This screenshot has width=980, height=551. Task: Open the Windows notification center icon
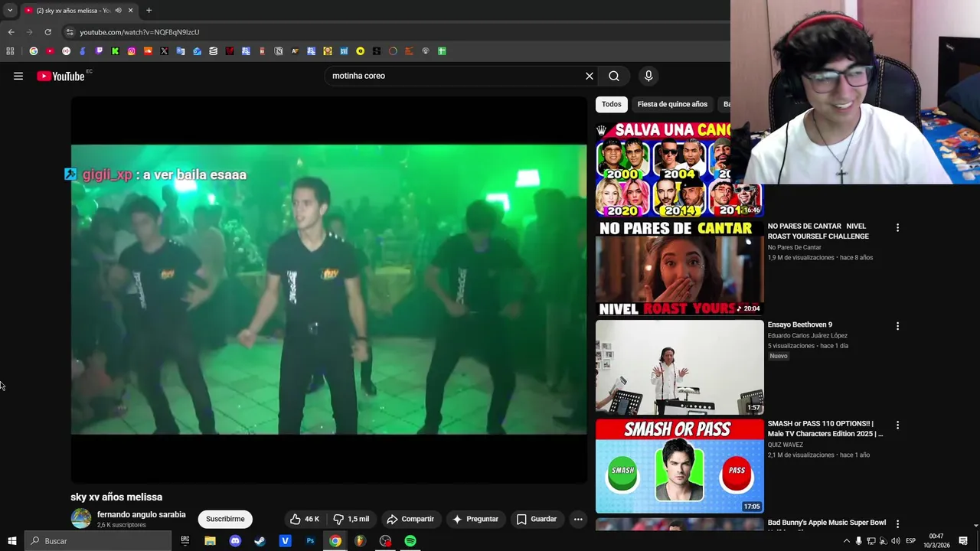click(963, 541)
